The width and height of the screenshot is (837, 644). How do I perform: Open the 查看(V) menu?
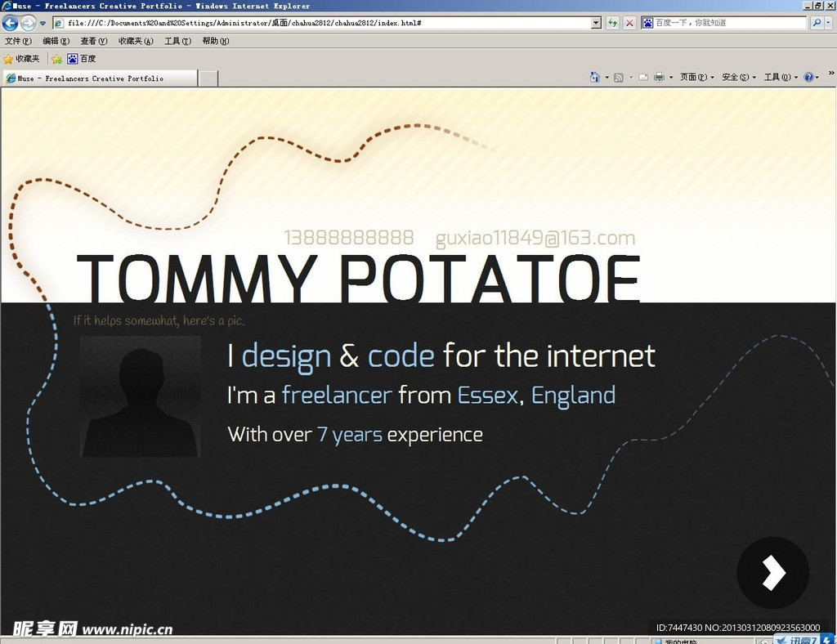coord(94,41)
